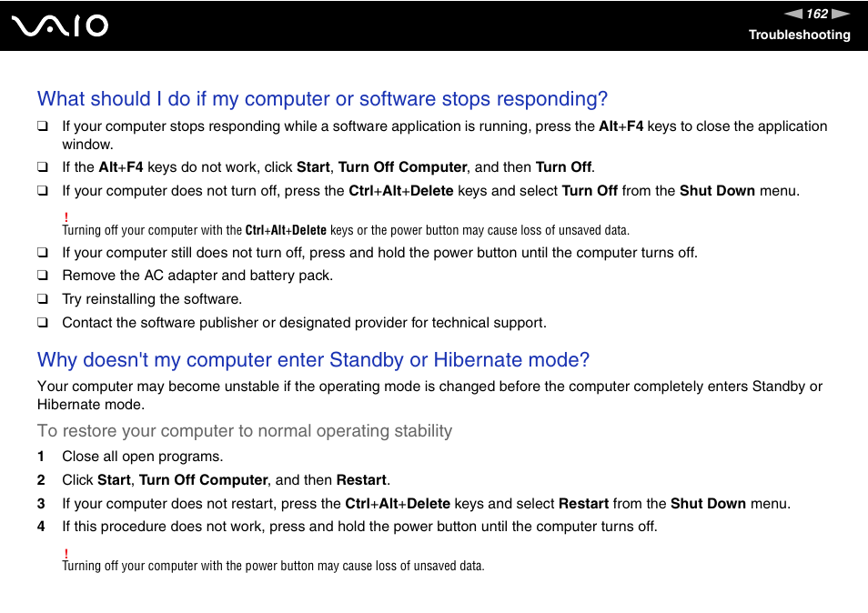Viewport: 868px width, 613px height.
Task: Click the checkbox bullet beside 'Contact the software publisher'
Action: click(43, 322)
